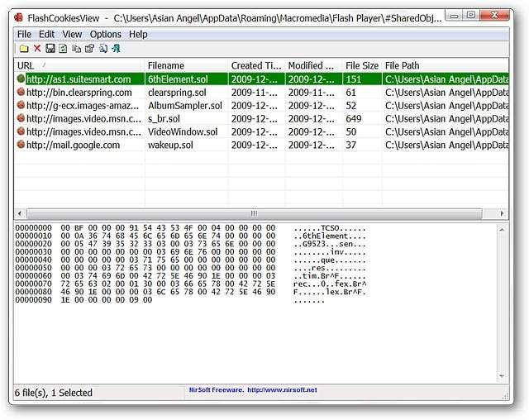The height and width of the screenshot is (420, 529).
Task: Click the copy selected items icon
Action: pyautogui.click(x=76, y=49)
